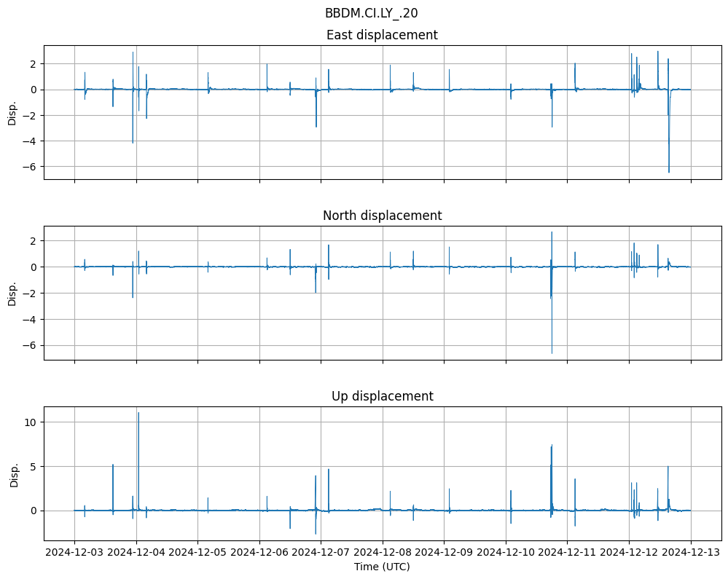The height and width of the screenshot is (579, 728).
Task: Click the −6 tick label on East plot
Action: [x=30, y=167]
